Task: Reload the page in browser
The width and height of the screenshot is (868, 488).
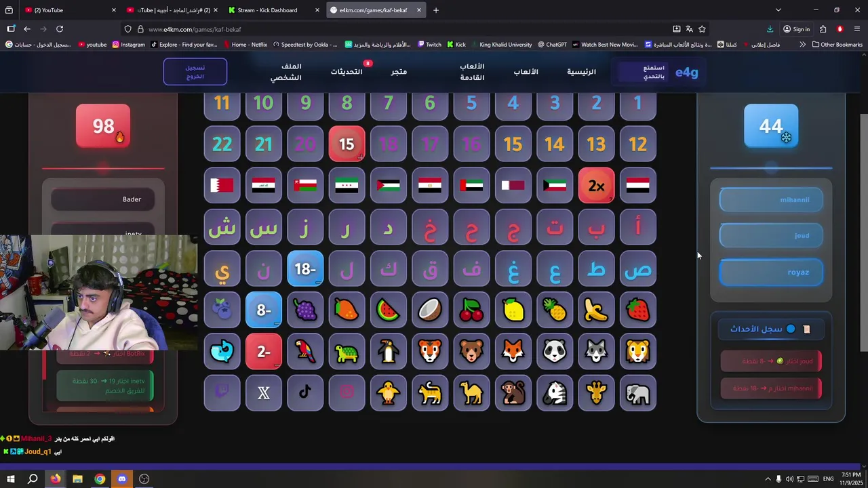Action: coord(60,29)
